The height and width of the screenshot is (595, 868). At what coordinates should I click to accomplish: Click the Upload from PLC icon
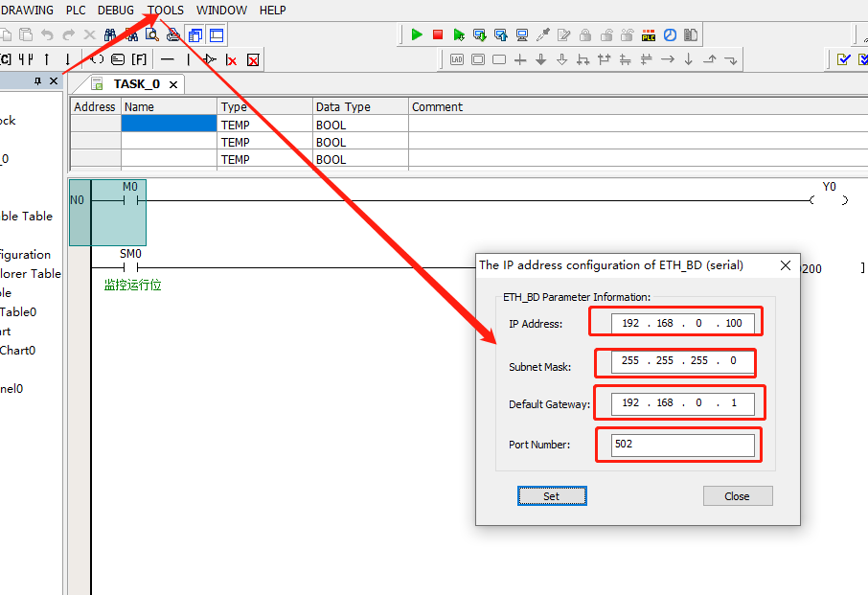click(501, 34)
